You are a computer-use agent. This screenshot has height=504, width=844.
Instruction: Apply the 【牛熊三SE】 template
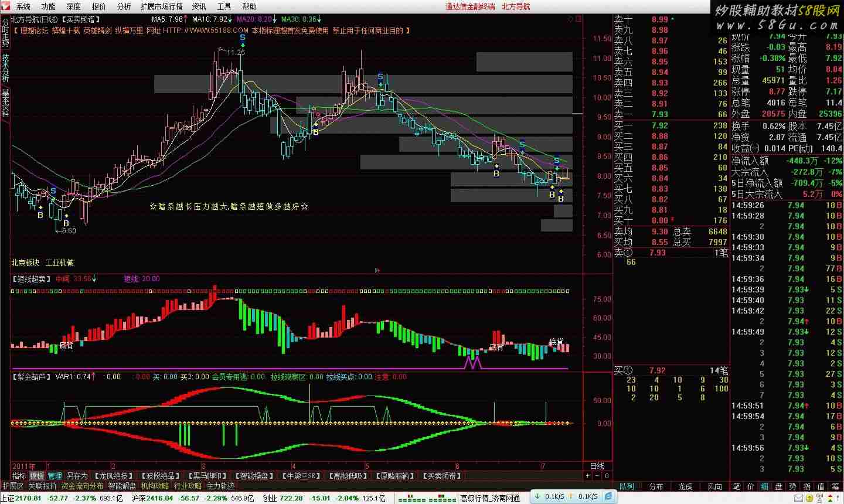click(x=301, y=476)
